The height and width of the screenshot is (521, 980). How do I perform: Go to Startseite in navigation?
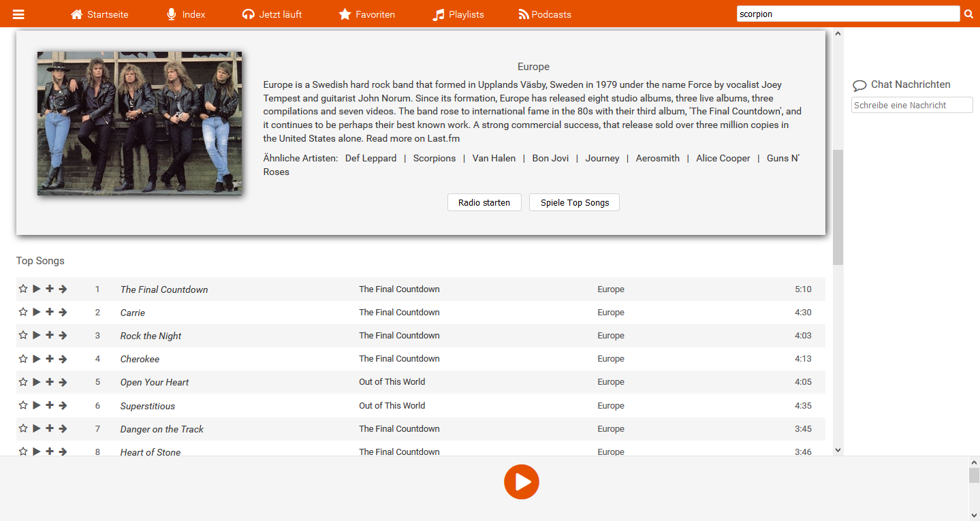pyautogui.click(x=99, y=14)
